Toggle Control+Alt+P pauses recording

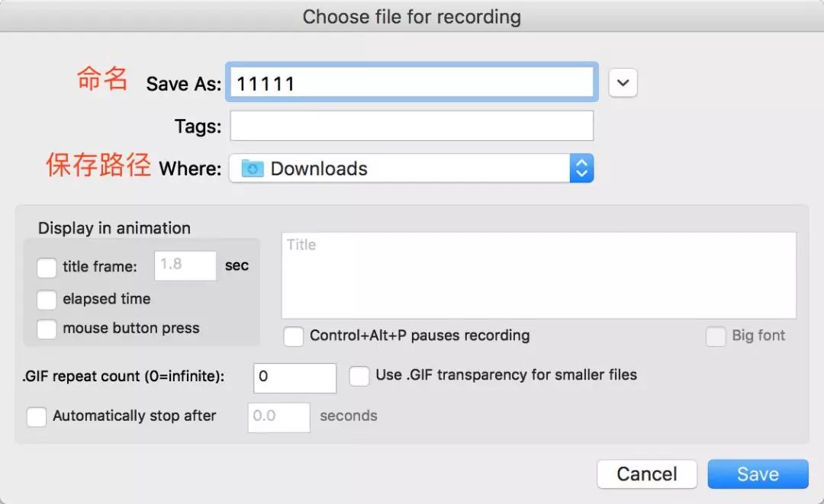pos(293,336)
